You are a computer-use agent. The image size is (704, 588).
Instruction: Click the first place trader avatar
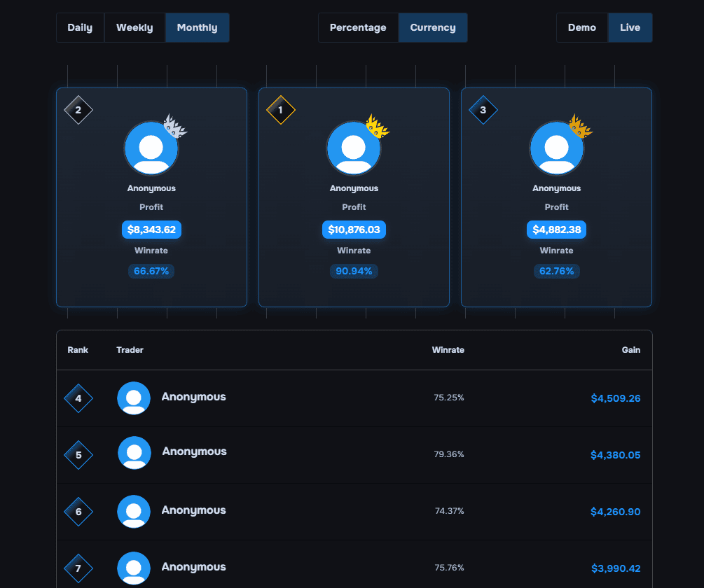(354, 148)
